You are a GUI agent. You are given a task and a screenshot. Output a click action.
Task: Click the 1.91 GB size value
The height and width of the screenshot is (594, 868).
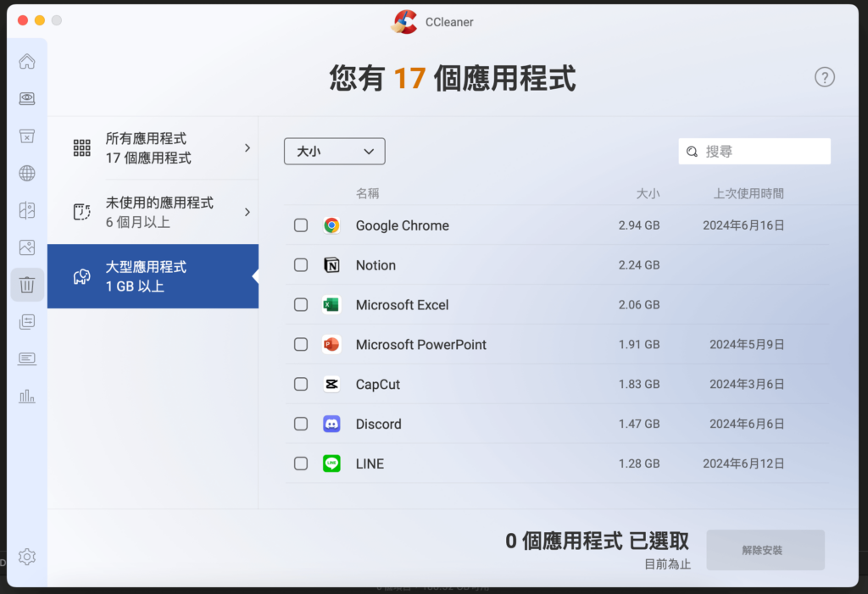coord(639,344)
